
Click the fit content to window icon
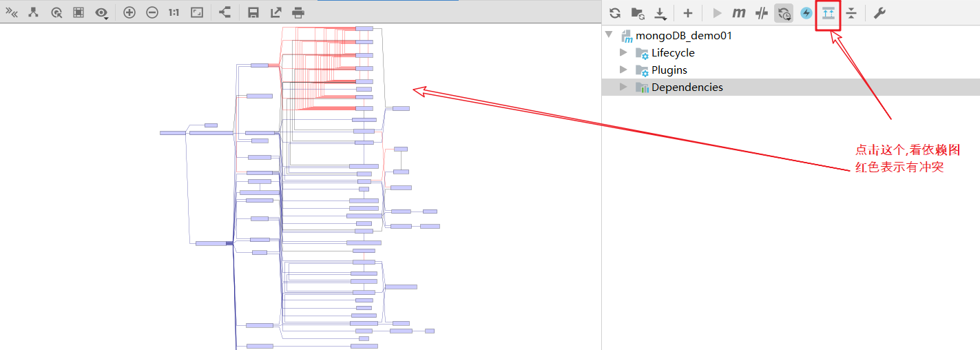(x=197, y=12)
